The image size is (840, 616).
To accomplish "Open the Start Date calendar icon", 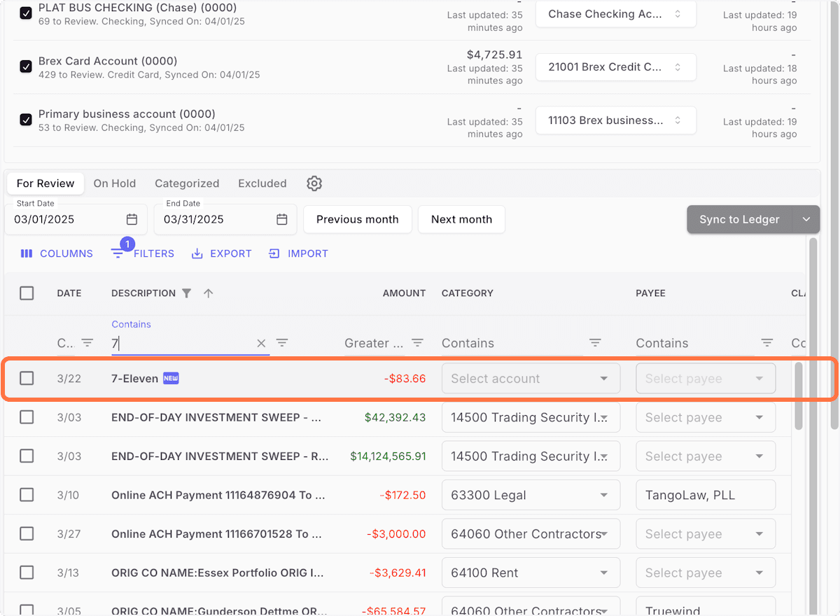I will 132,219.
